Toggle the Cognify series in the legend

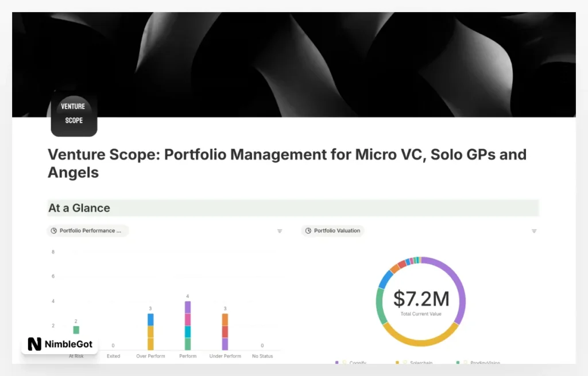pos(356,362)
